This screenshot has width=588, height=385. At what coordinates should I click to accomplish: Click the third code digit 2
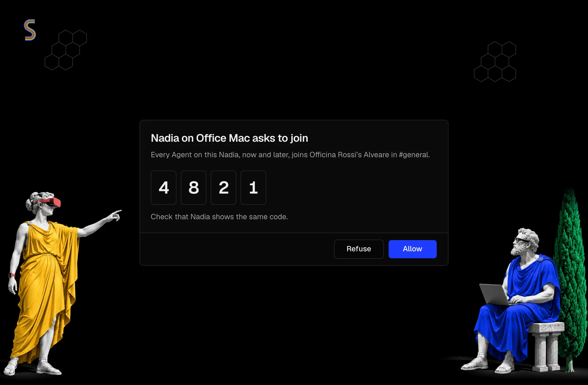pos(223,188)
